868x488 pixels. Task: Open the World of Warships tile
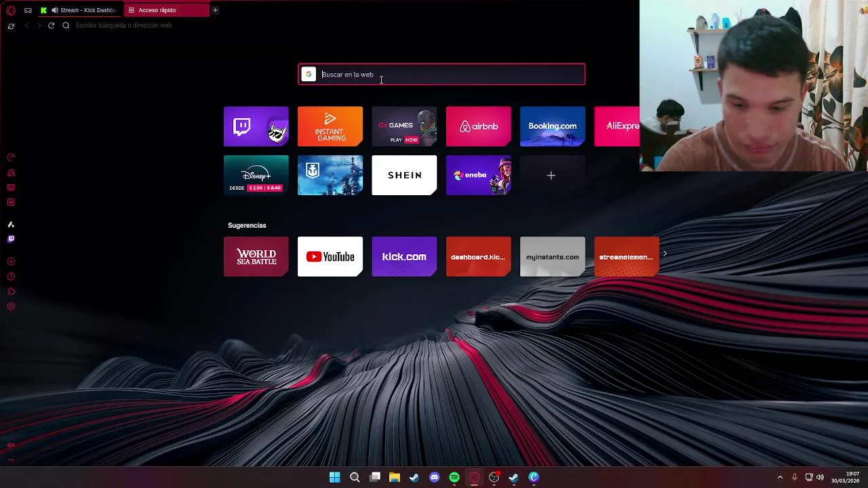(330, 175)
